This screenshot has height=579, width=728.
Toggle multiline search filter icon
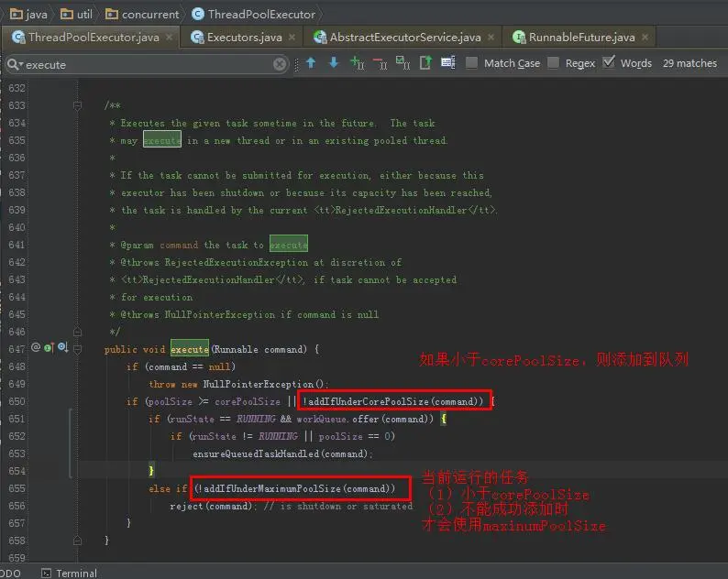448,62
